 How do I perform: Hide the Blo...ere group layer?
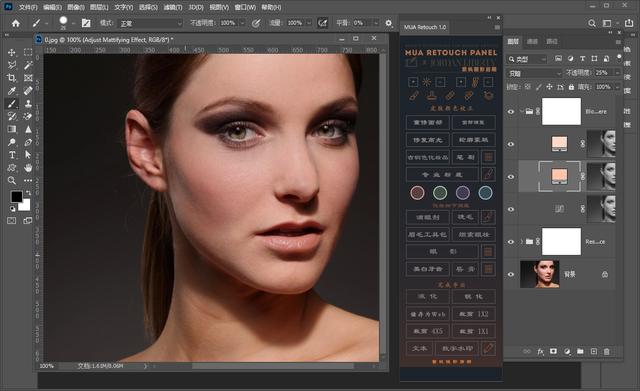pos(511,111)
